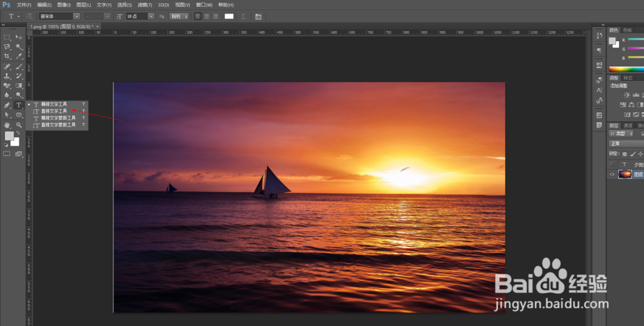Change screen mode in the toolbox

pyautogui.click(x=19, y=154)
